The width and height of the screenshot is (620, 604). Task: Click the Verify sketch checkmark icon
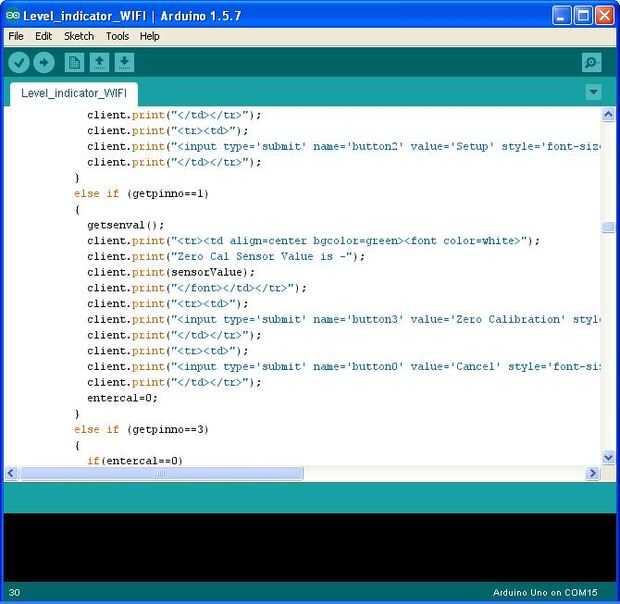(x=19, y=62)
